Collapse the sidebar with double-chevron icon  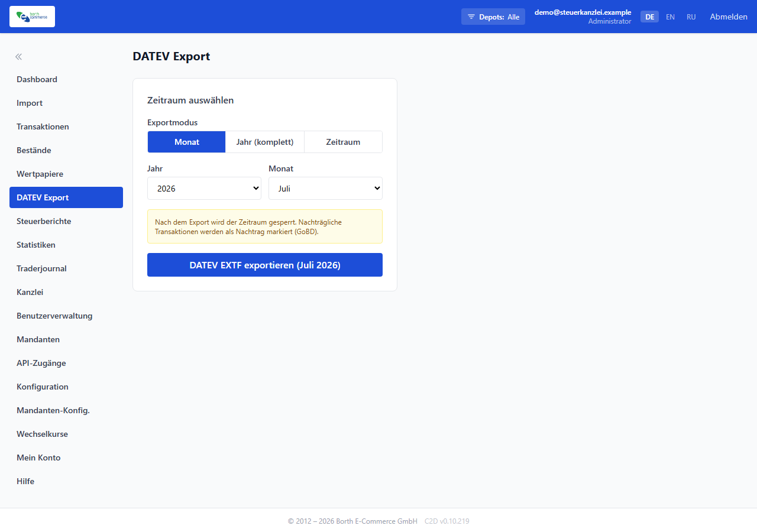point(18,57)
